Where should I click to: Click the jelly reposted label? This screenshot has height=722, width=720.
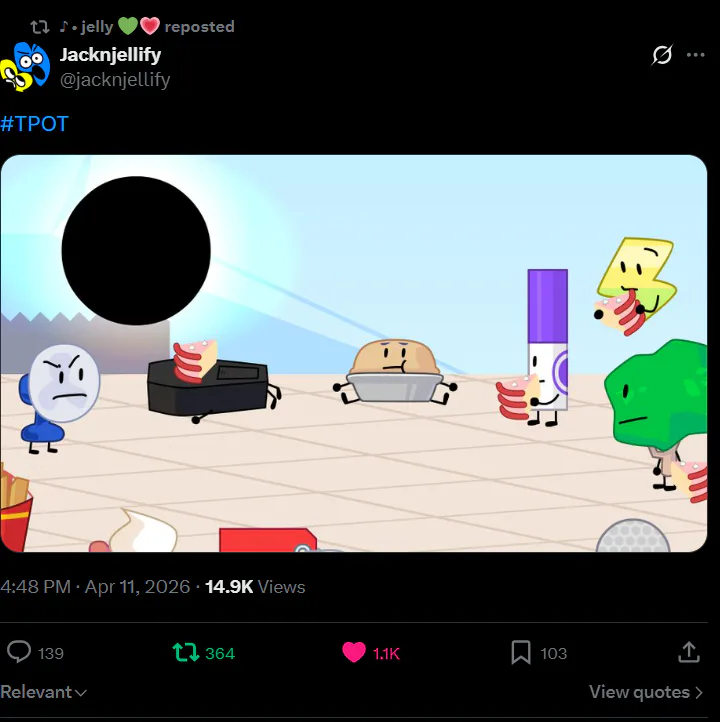click(x=147, y=27)
